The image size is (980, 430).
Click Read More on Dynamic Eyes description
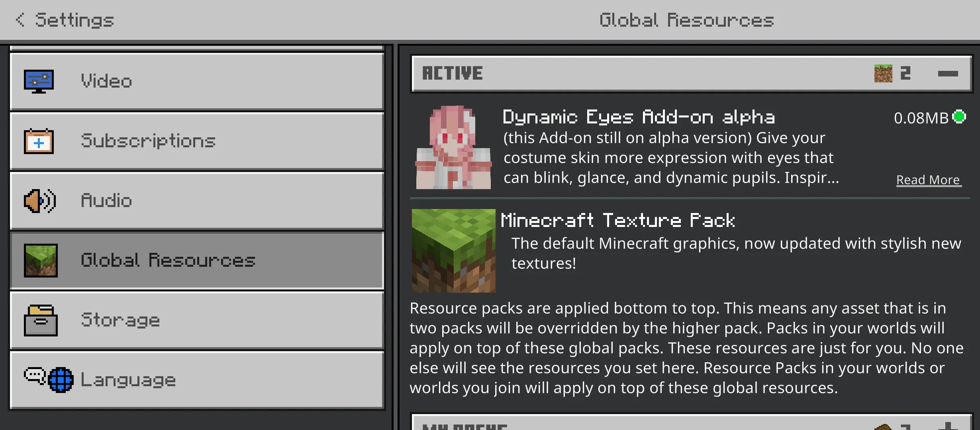click(x=928, y=180)
